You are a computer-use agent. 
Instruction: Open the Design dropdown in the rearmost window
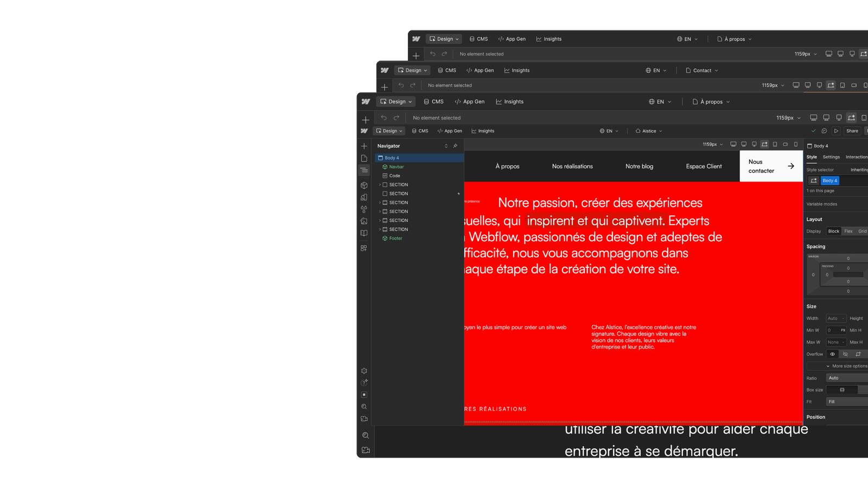(x=444, y=39)
